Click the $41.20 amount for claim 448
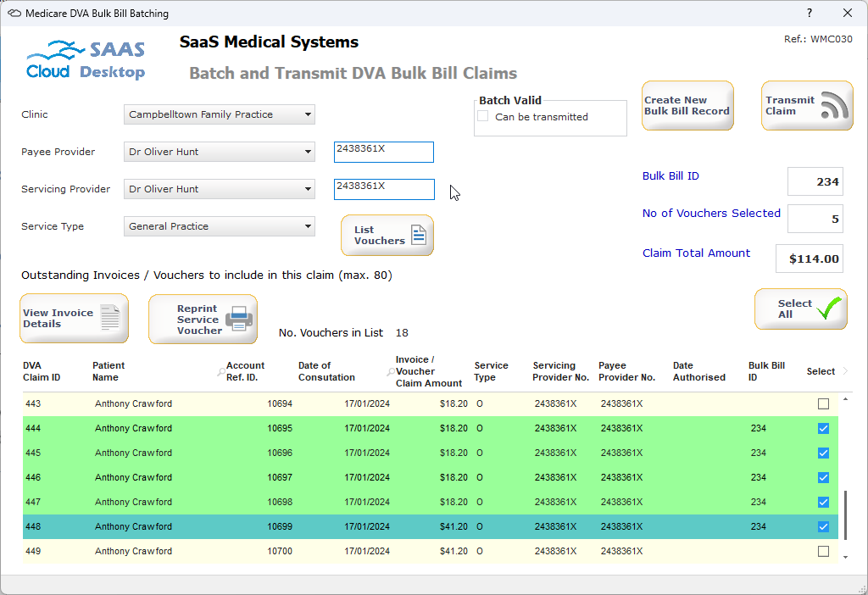This screenshot has height=595, width=868. tap(454, 527)
